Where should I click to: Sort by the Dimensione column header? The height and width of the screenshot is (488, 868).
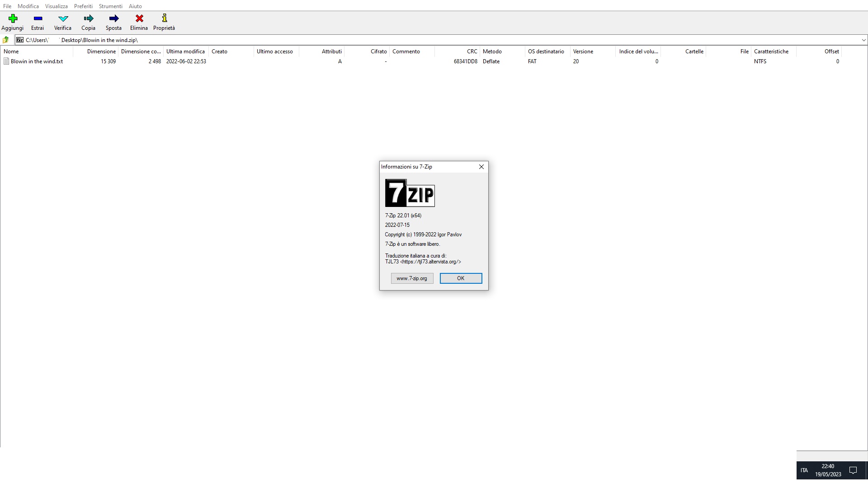point(101,52)
